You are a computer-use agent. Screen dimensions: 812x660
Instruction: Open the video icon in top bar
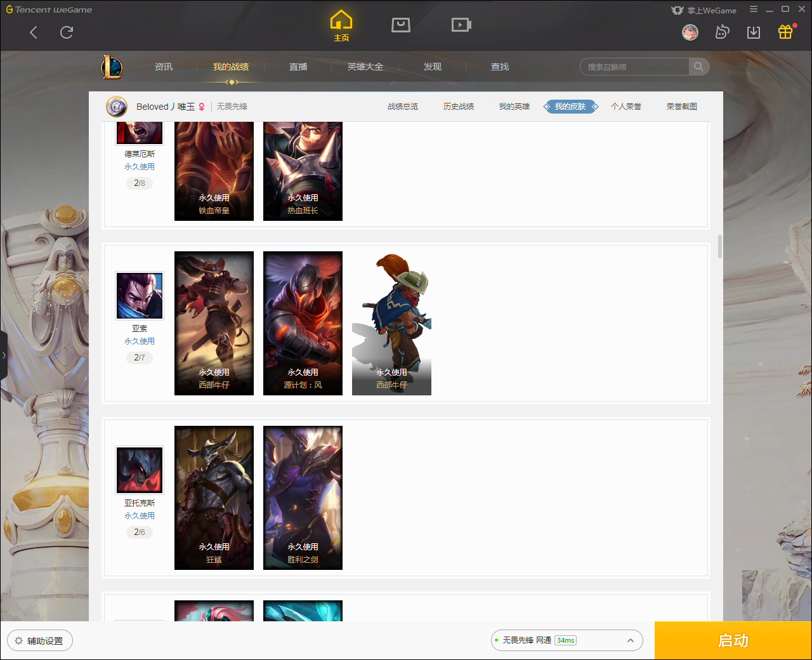461,25
